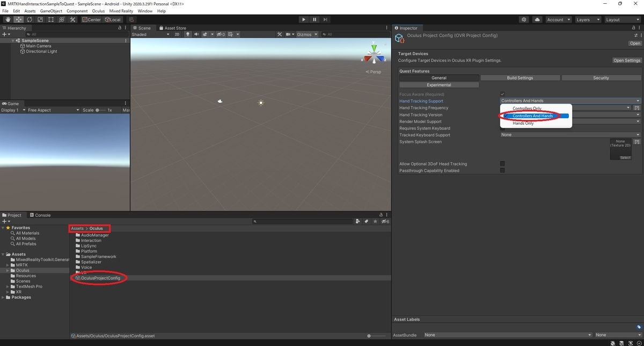
Task: Click Select for splash screen texture
Action: 625,157
